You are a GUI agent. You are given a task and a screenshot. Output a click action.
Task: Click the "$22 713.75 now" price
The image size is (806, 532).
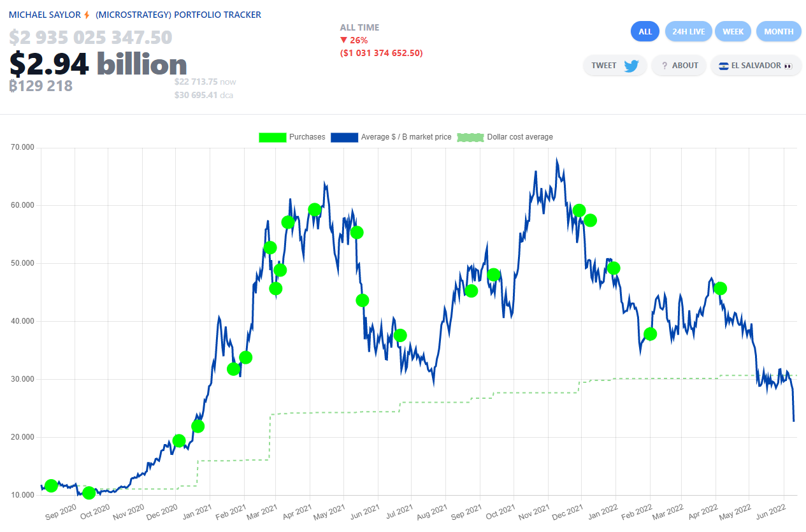pyautogui.click(x=205, y=82)
